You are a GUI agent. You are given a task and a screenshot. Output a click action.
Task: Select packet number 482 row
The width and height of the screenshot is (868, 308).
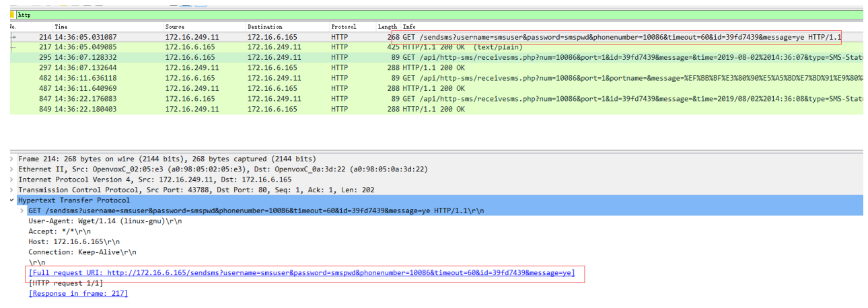tap(437, 78)
